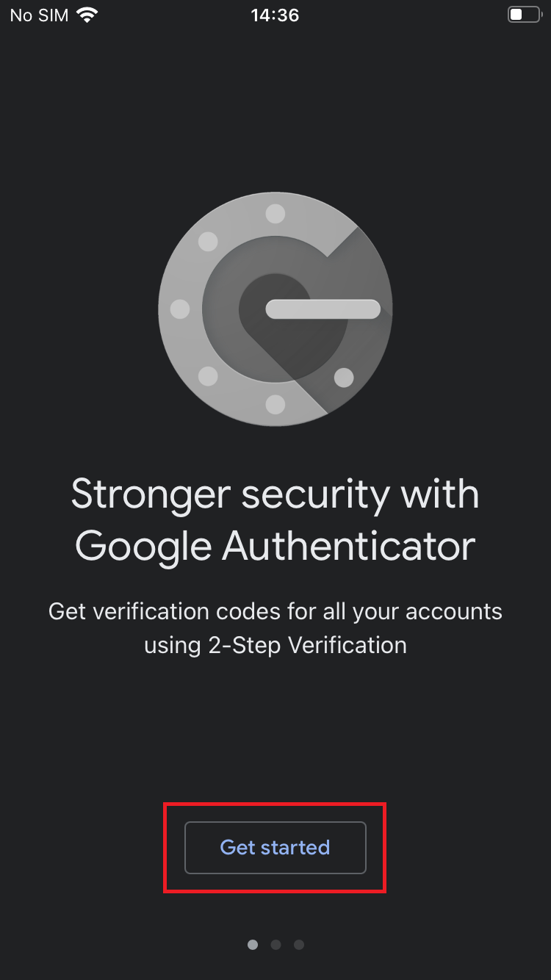
Task: Tap the Wi-Fi signal status icon
Action: (x=87, y=15)
